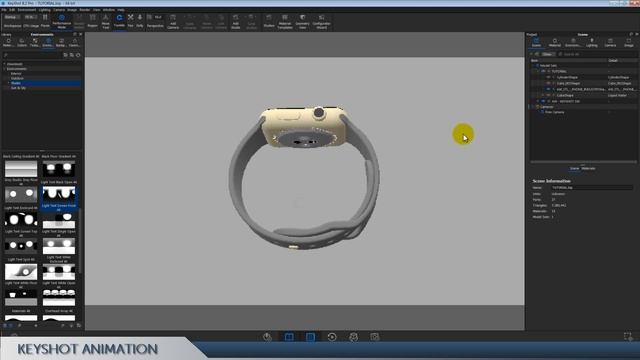Select the Pan camera tool
640x360 pixels.
click(x=131, y=20)
